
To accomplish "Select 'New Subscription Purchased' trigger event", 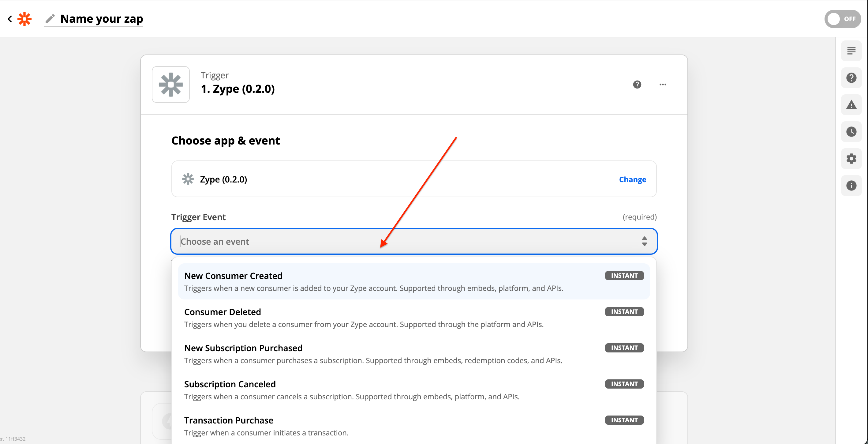I will 414,354.
